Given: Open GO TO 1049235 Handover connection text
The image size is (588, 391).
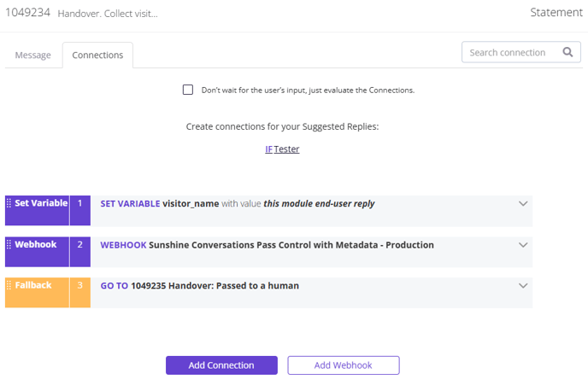Looking at the screenshot, I should pyautogui.click(x=199, y=286).
